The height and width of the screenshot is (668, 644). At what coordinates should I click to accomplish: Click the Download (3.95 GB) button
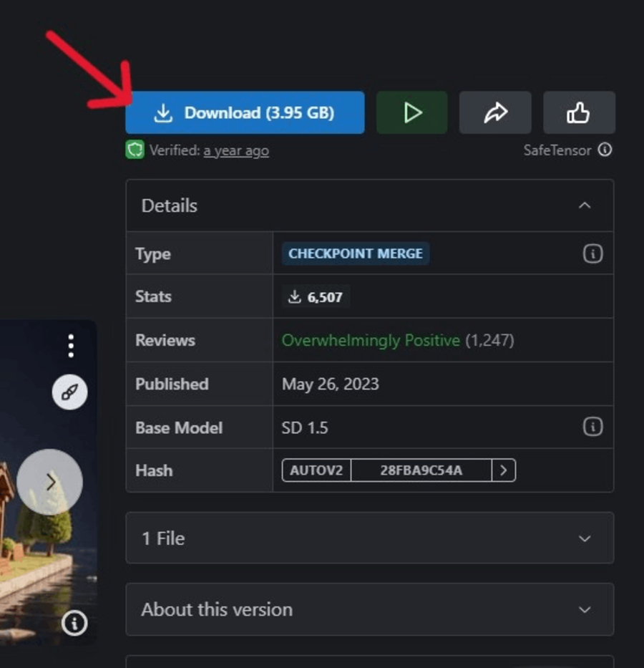pos(245,112)
